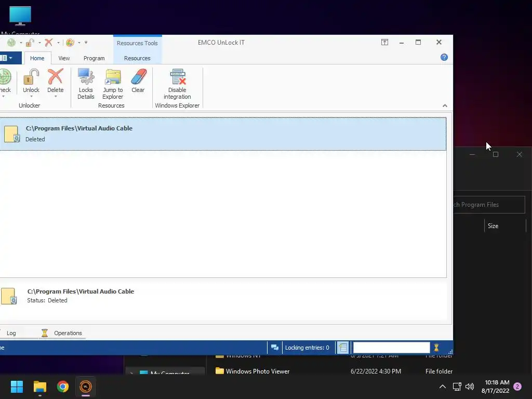This screenshot has height=399, width=532.
Task: Select Windows Photo Viewer folder in Explorer
Action: coord(258,371)
